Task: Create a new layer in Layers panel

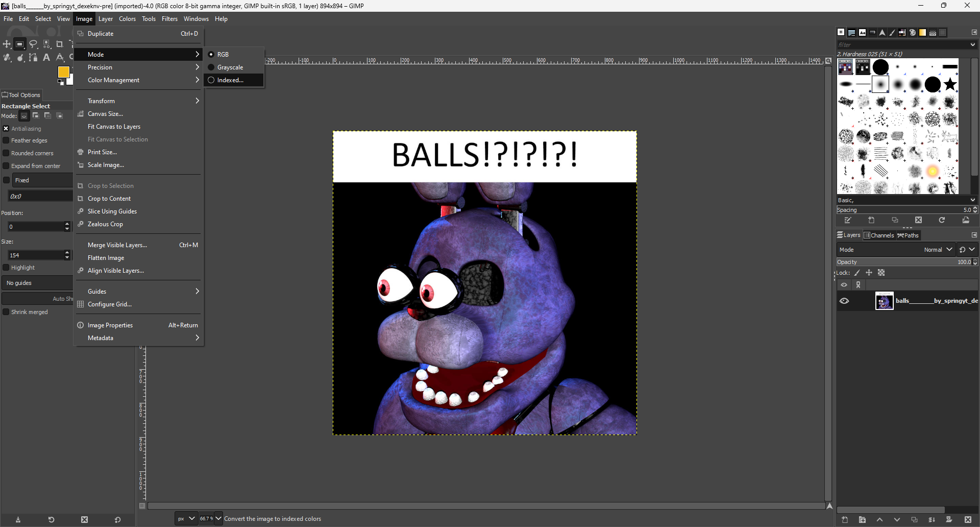Action: 845,520
